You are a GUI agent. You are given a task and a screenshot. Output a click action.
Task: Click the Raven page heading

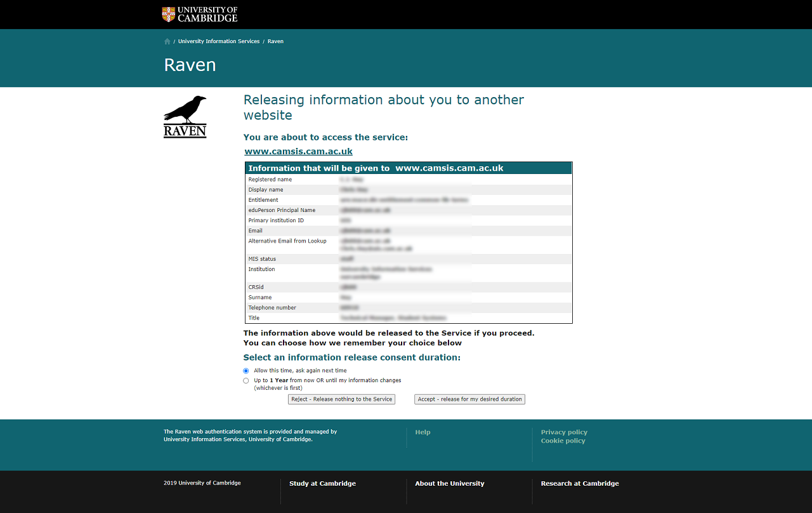point(190,65)
